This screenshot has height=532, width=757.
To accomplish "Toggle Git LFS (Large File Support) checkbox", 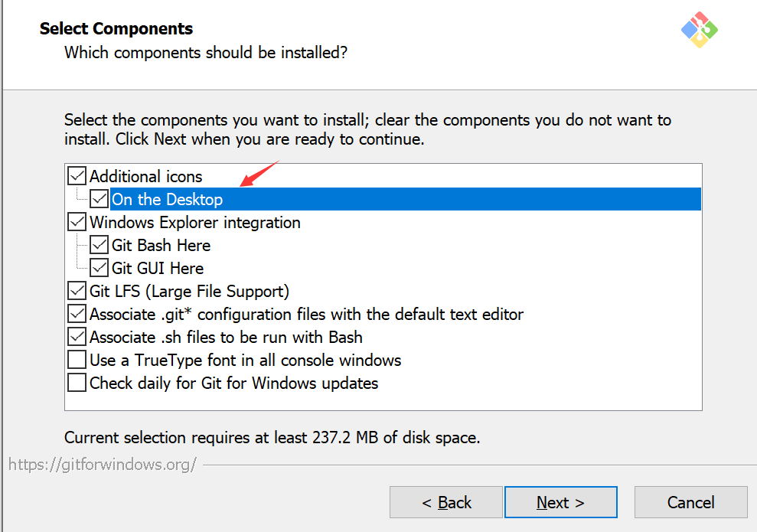I will point(77,291).
